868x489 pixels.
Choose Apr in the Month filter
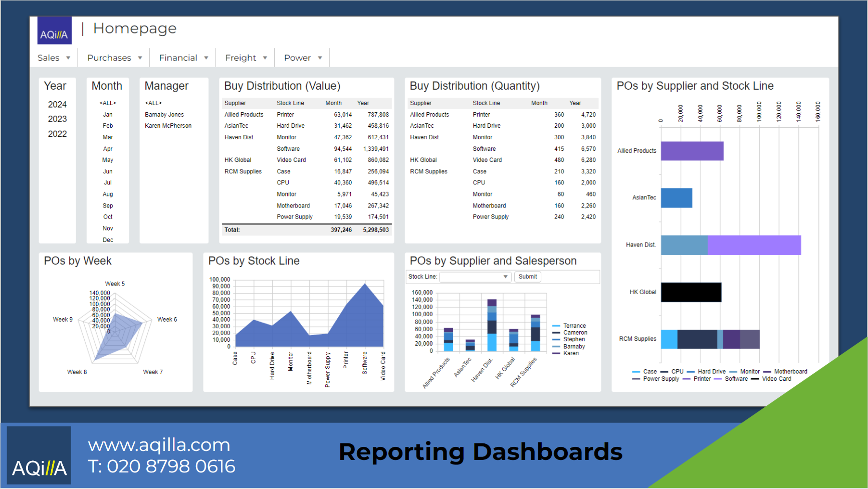coord(108,149)
